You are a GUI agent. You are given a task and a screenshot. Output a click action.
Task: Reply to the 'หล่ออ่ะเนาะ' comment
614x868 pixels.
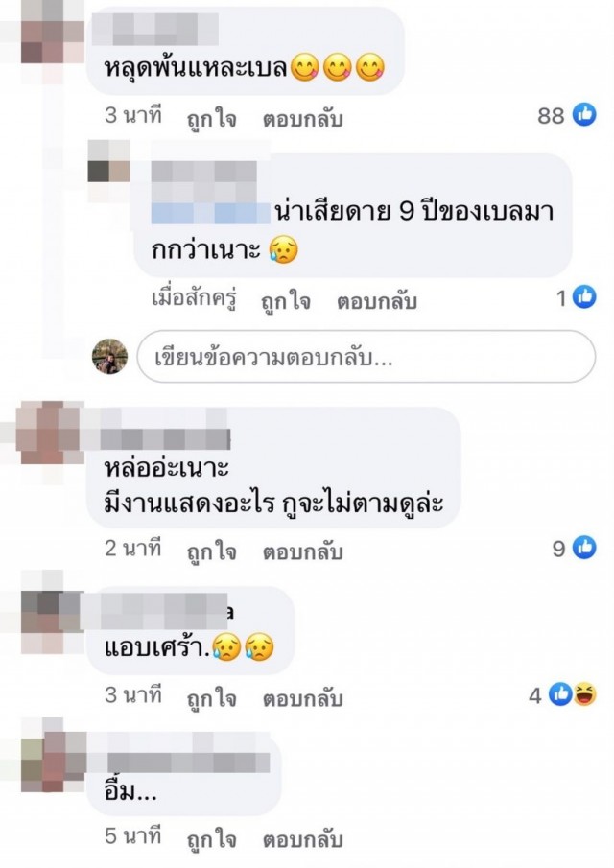point(303,551)
